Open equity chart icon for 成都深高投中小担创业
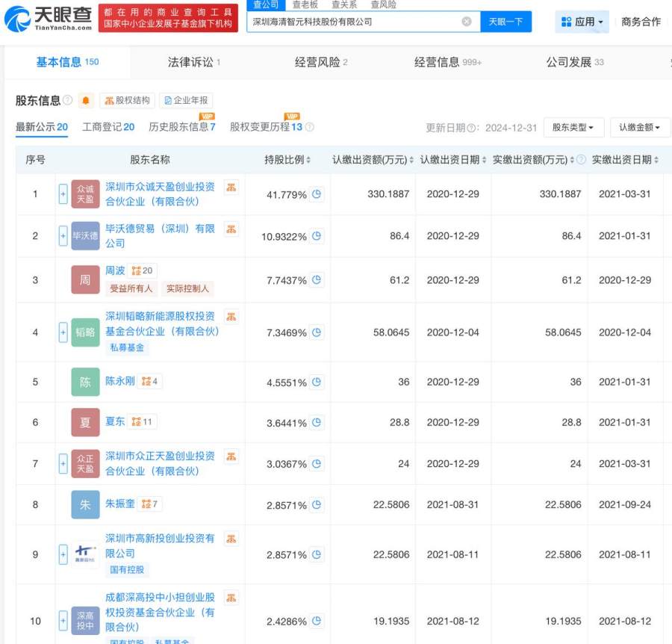 click(x=231, y=598)
